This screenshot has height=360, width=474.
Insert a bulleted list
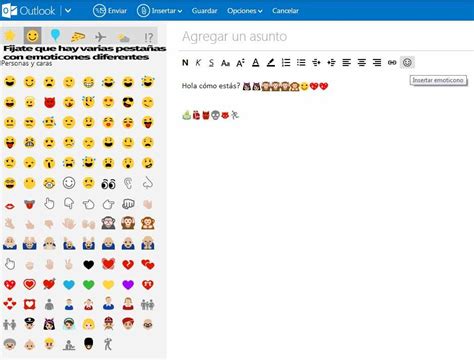(x=301, y=63)
